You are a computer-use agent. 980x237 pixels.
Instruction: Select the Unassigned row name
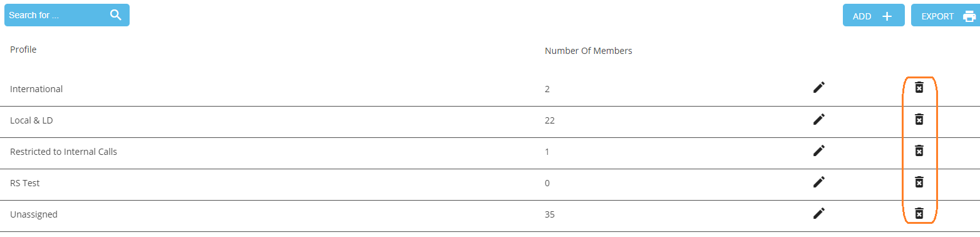coord(34,214)
